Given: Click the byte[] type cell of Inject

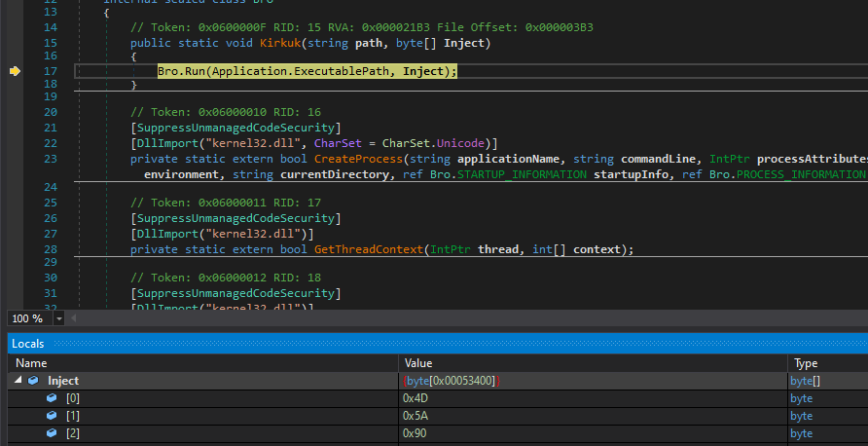Looking at the screenshot, I should click(x=806, y=381).
